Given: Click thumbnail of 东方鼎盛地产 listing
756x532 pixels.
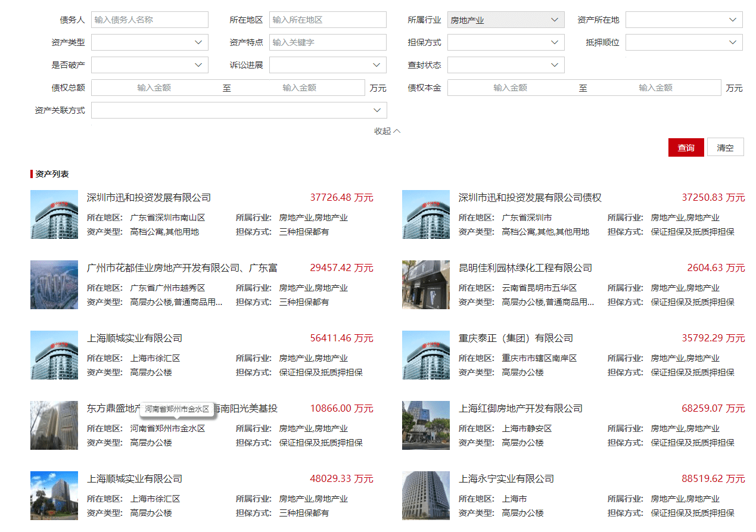Looking at the screenshot, I should 54,425.
